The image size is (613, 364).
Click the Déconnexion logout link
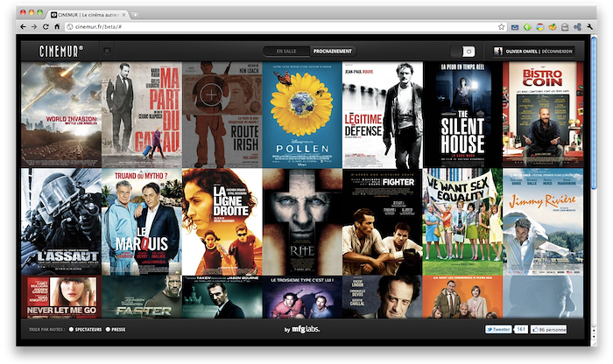(557, 51)
